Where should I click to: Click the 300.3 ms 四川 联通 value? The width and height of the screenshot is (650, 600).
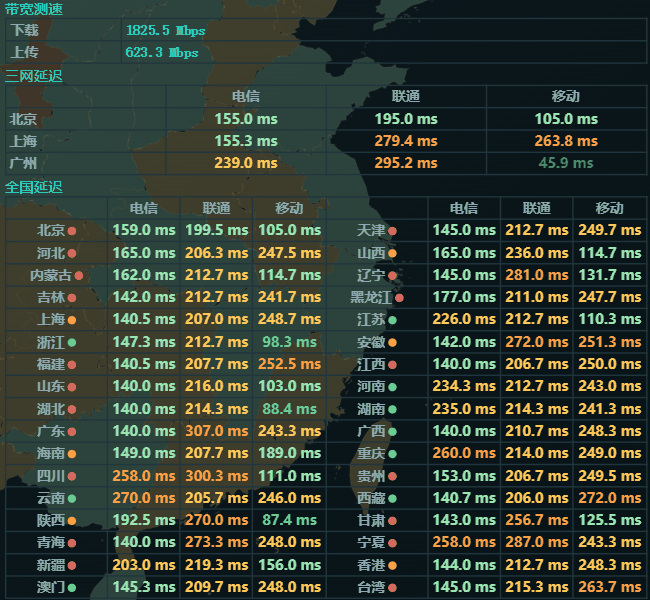(x=216, y=476)
